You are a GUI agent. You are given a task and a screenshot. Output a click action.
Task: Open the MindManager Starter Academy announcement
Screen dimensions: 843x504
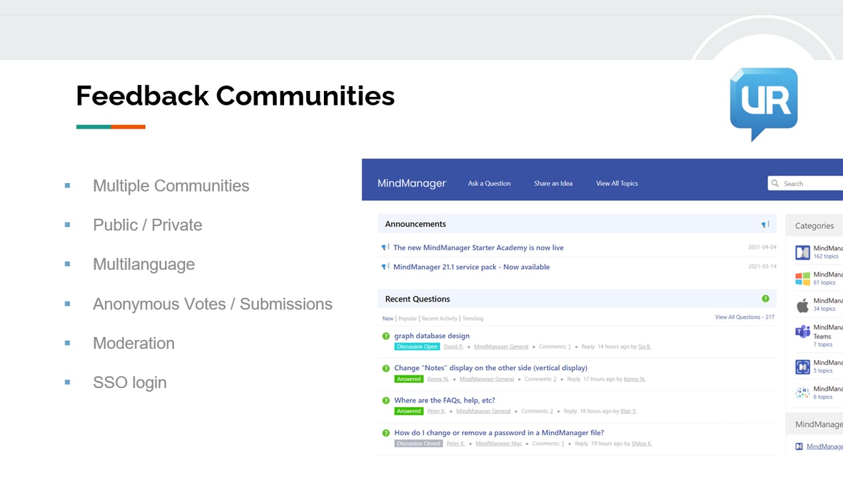(478, 247)
